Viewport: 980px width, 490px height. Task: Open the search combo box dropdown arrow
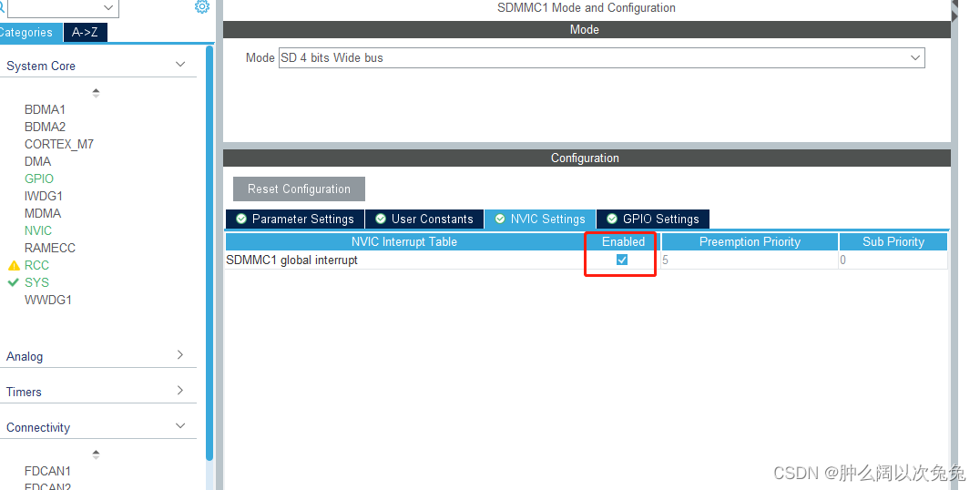point(108,7)
